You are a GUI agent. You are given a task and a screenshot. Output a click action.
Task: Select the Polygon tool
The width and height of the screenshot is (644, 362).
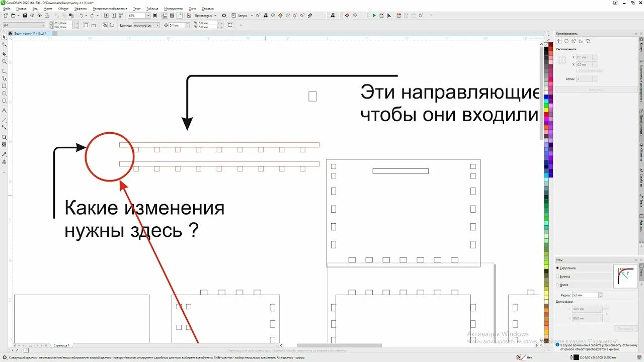4,101
